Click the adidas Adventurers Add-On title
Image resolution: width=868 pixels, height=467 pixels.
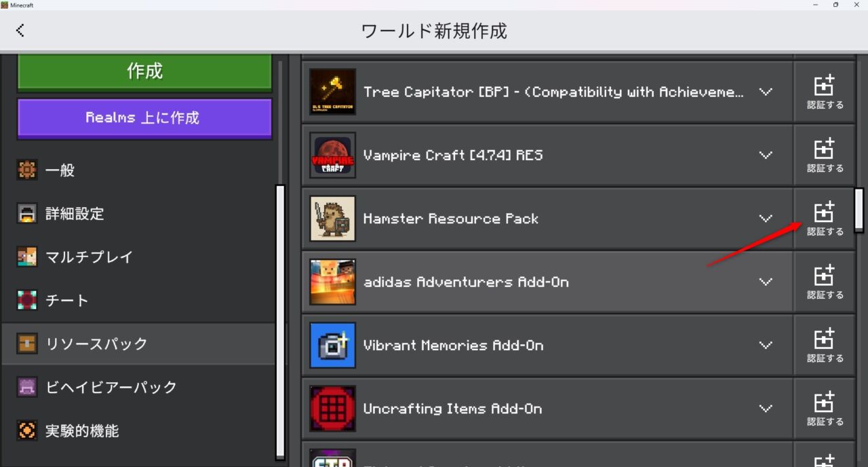(466, 282)
